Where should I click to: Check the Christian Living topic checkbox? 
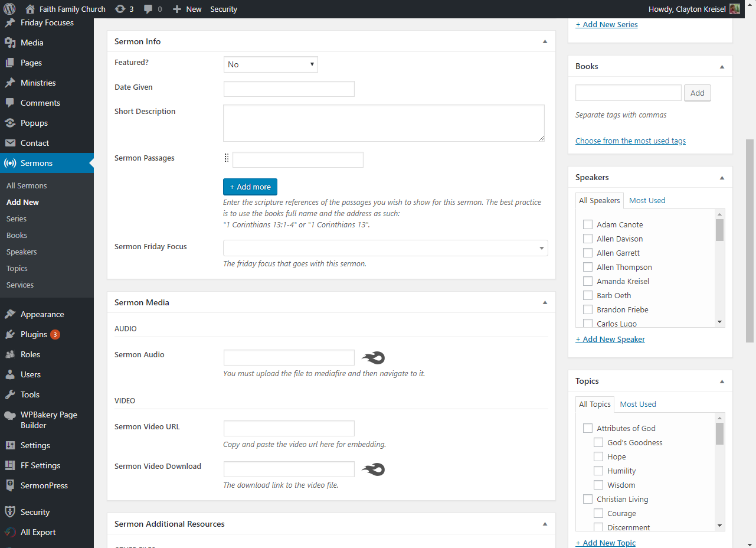click(x=588, y=499)
